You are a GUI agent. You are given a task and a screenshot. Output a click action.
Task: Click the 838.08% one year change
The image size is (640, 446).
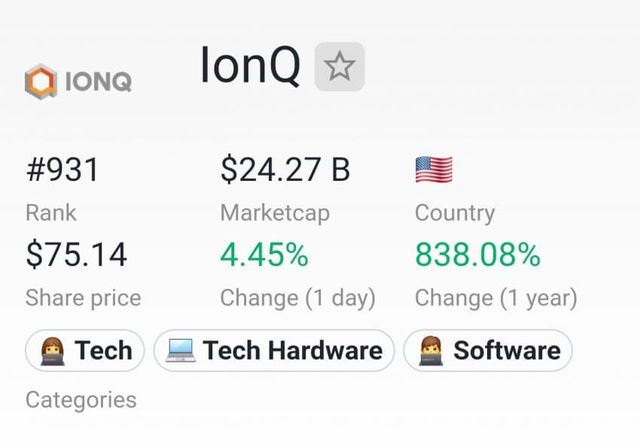[478, 255]
